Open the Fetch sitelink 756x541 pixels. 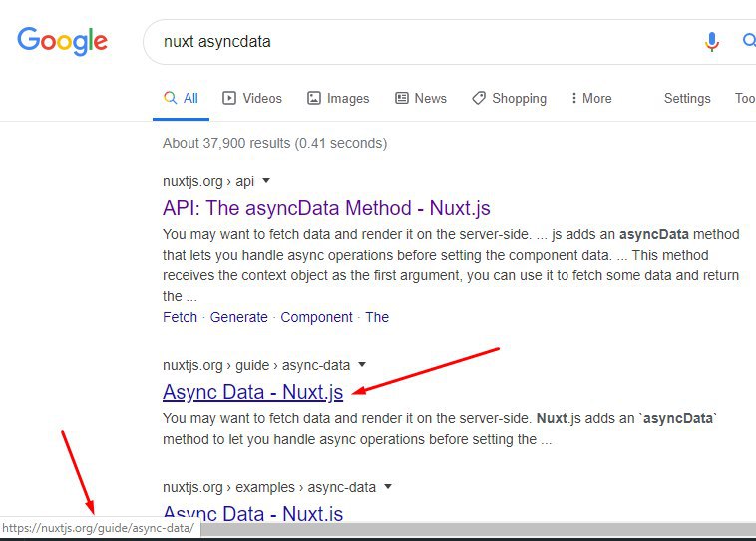(180, 317)
